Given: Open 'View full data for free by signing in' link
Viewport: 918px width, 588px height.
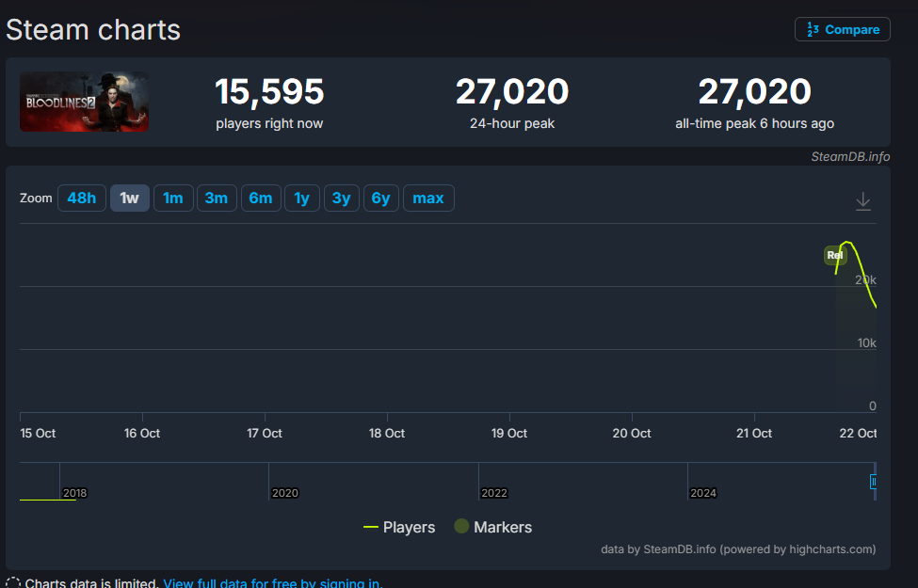Looking at the screenshot, I should pyautogui.click(x=273, y=582).
